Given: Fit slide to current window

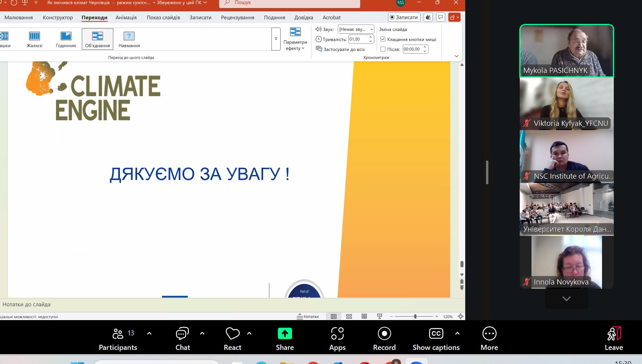Looking at the screenshot, I should [461, 317].
